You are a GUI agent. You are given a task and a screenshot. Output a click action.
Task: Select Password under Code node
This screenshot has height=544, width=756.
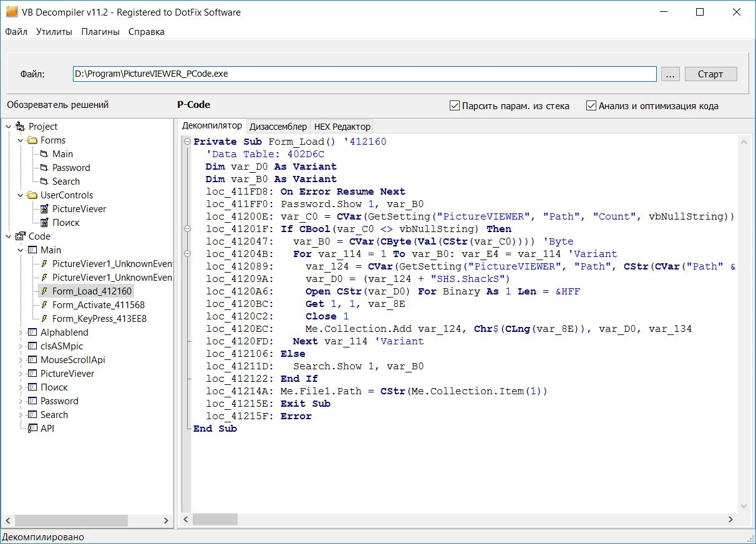[59, 401]
